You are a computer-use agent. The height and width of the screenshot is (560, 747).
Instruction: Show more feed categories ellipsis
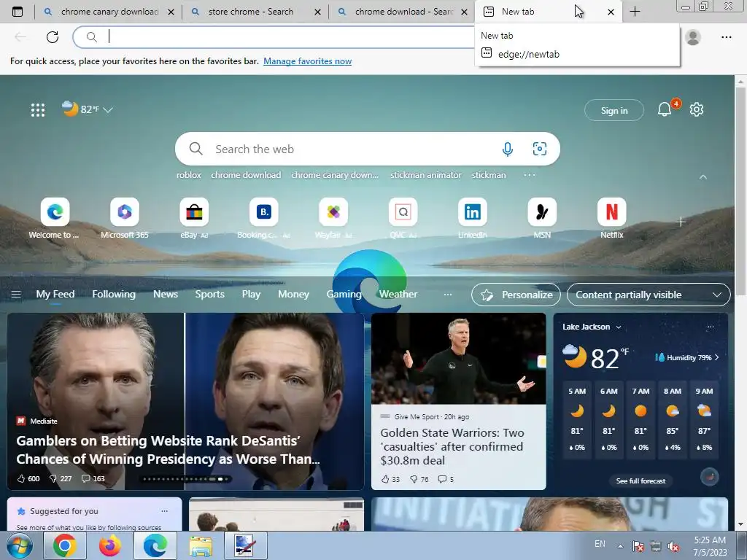[x=447, y=295]
